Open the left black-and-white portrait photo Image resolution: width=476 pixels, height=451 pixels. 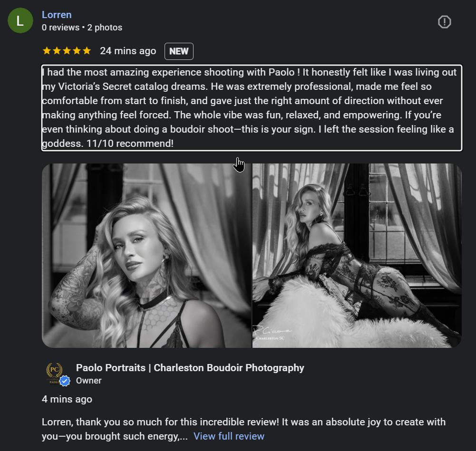[x=145, y=254]
